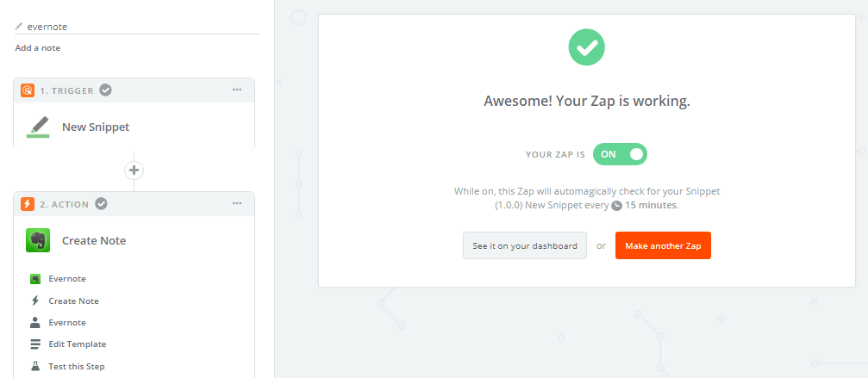Viewport: 868px width, 378px height.
Task: Open the Trigger step three-dot menu
Action: coord(237,90)
